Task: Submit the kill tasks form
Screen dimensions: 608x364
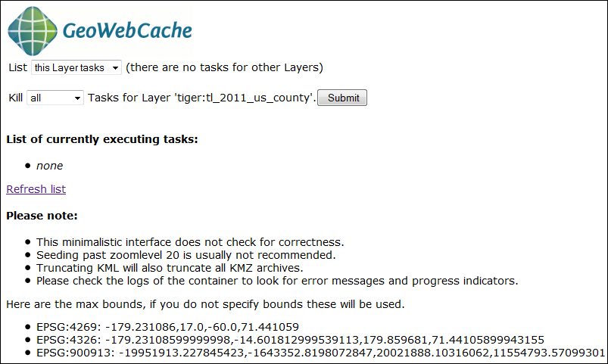Action: click(342, 98)
